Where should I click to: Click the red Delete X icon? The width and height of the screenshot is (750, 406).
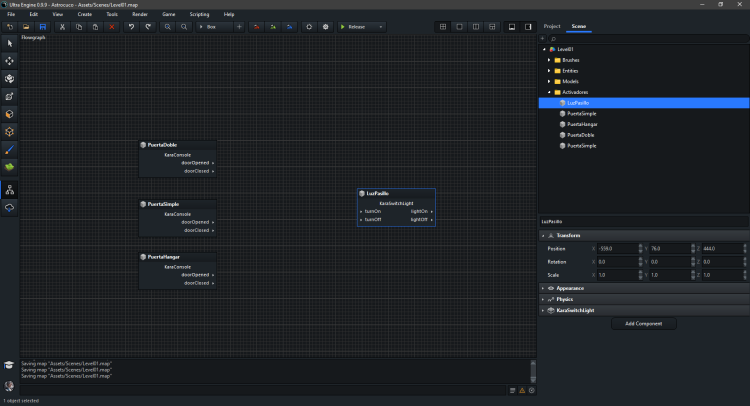[111, 26]
